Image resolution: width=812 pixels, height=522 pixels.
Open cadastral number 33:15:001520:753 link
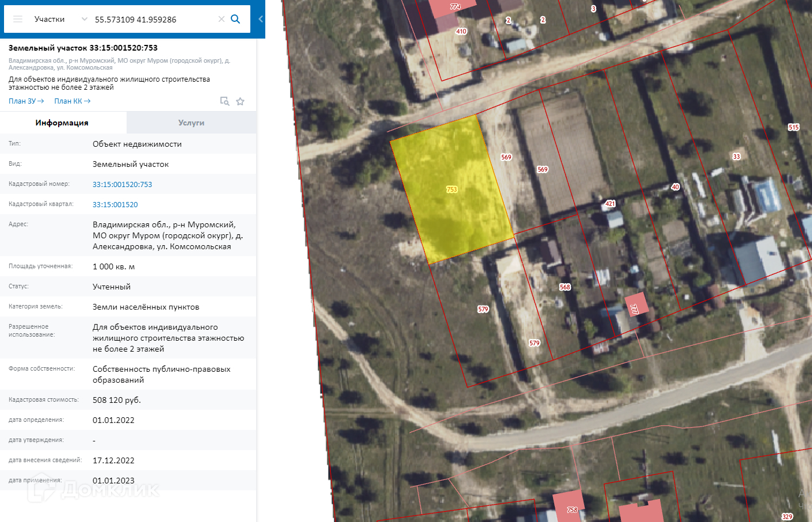[123, 185]
